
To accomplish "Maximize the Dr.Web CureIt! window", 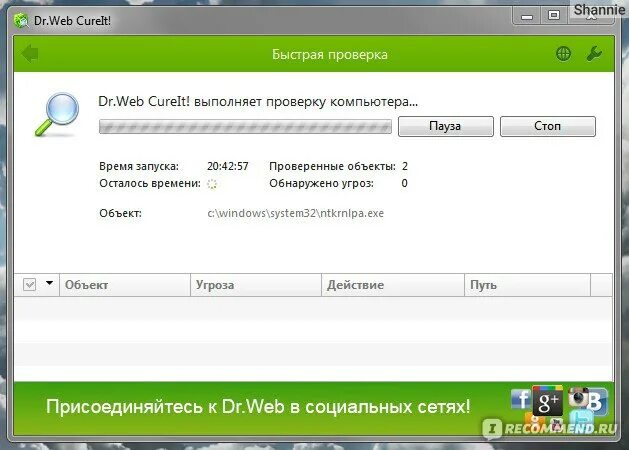I will 554,16.
